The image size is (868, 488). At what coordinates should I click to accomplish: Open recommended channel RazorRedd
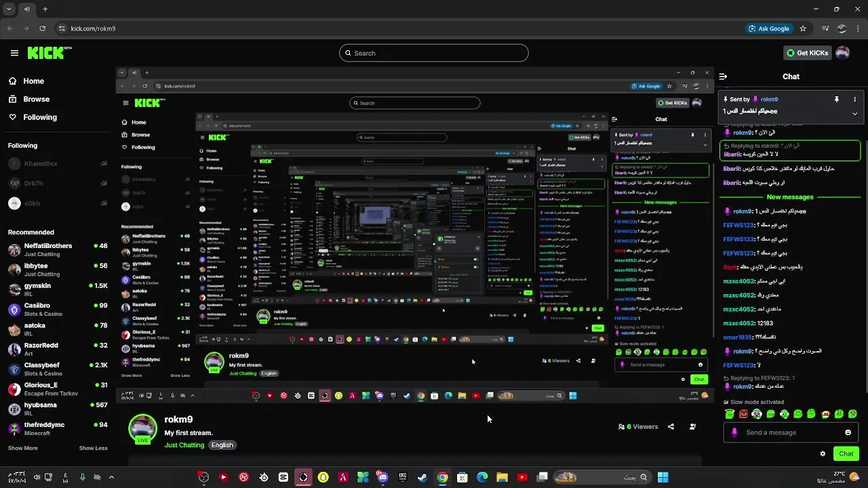(x=58, y=349)
